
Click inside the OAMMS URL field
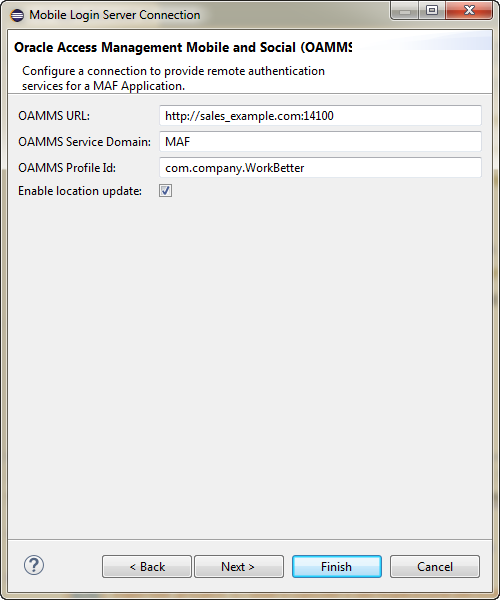[320, 116]
